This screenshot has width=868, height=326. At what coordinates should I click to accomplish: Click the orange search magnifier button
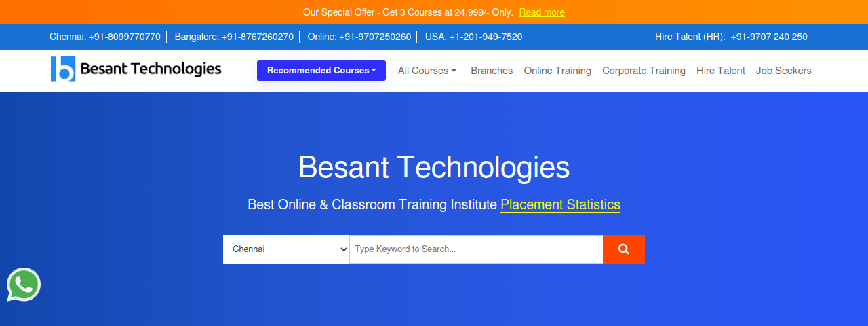pos(624,249)
